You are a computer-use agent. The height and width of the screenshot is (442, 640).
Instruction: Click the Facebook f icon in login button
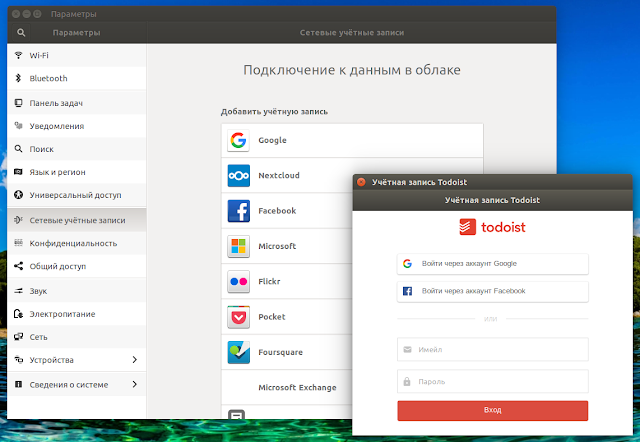[407, 291]
